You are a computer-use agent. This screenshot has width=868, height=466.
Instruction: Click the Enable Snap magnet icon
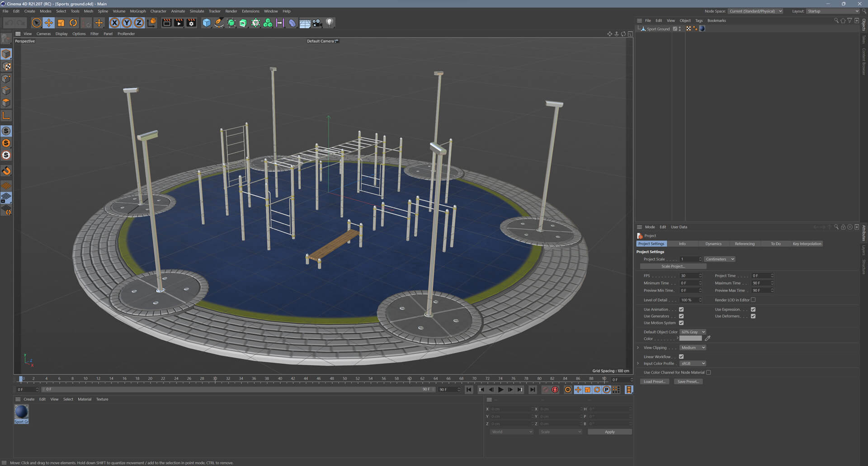tap(6, 171)
